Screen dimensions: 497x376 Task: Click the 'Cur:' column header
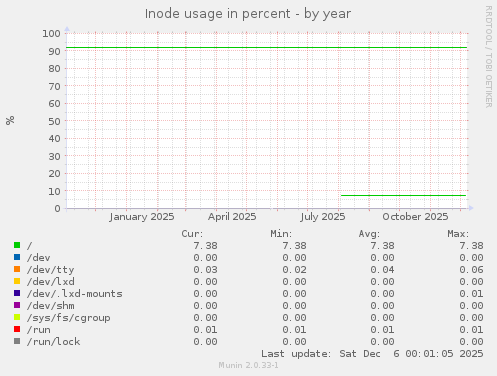point(192,234)
